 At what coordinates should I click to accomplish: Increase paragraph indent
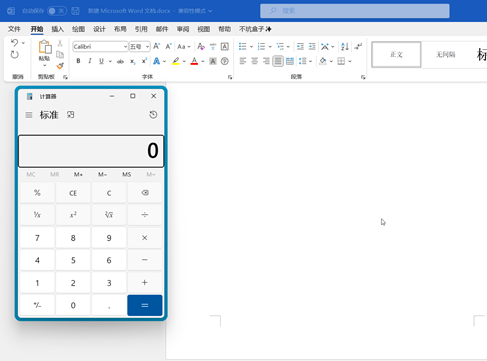[x=312, y=46]
